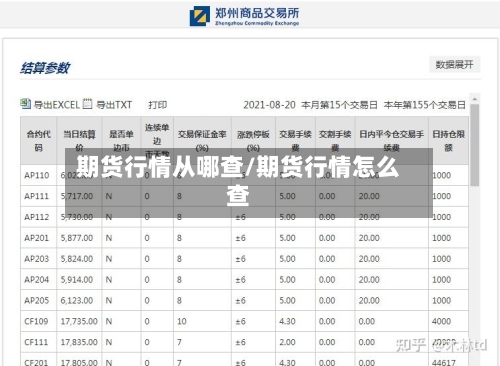
Task: Click settlement price 5,914.00
Action: coord(77,279)
